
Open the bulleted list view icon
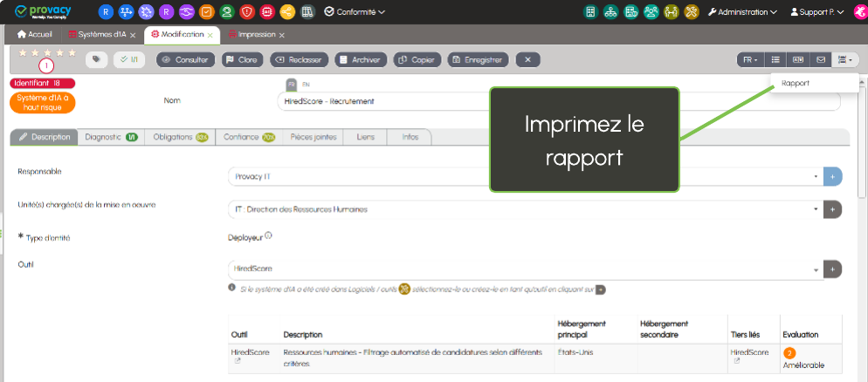pyautogui.click(x=775, y=60)
